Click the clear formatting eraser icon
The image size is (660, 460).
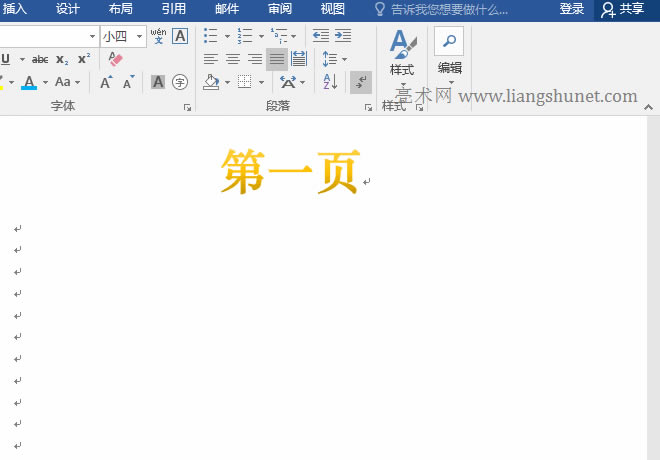115,59
